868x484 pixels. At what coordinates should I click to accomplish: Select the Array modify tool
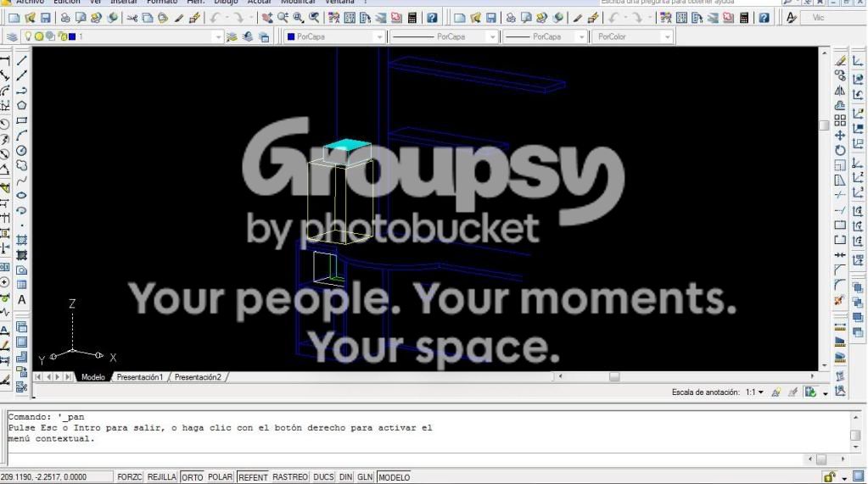[840, 120]
